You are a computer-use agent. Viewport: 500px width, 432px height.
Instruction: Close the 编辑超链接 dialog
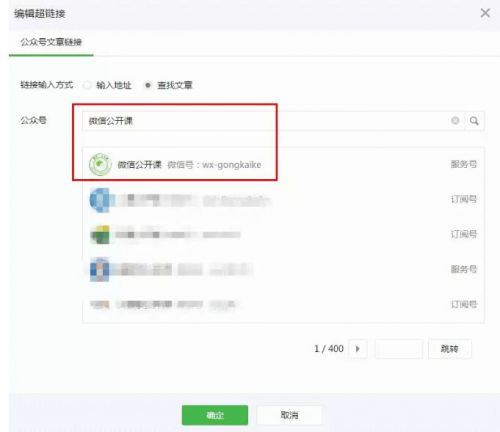tap(485, 13)
